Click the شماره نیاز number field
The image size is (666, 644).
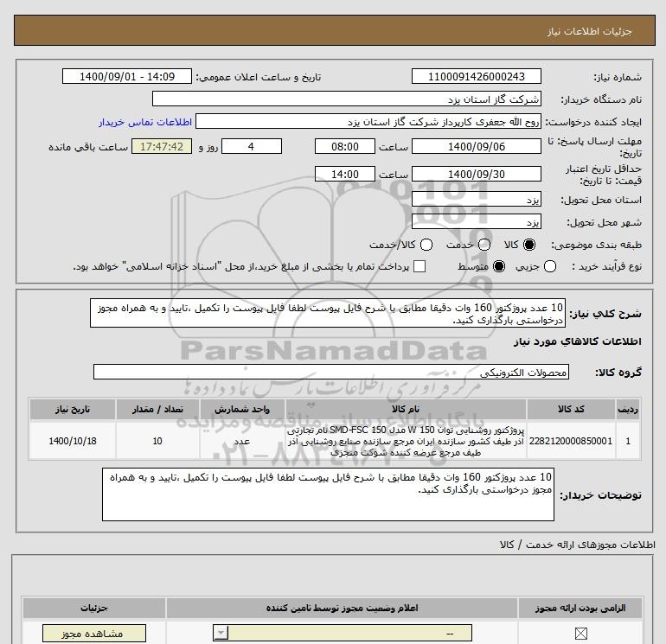click(x=476, y=76)
